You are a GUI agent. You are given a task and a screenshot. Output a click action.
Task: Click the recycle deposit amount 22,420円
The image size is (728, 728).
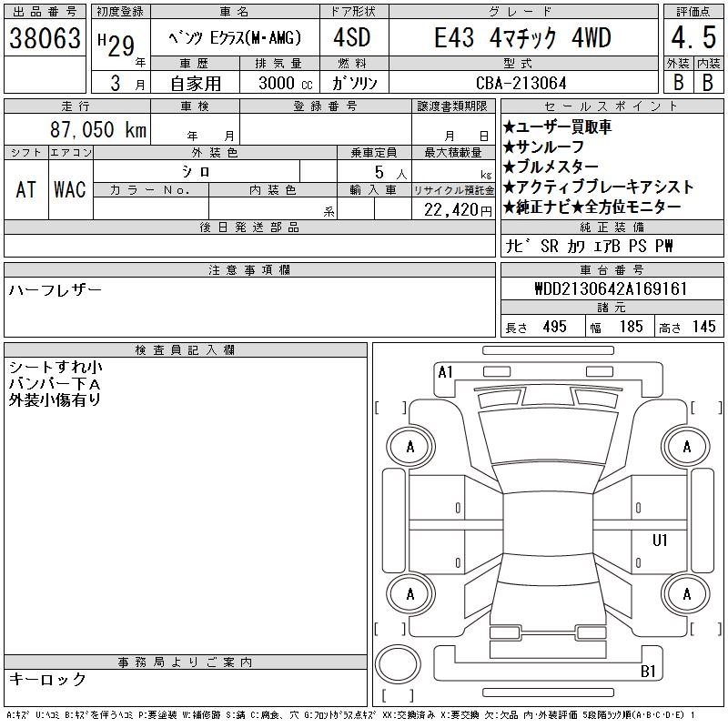(457, 209)
